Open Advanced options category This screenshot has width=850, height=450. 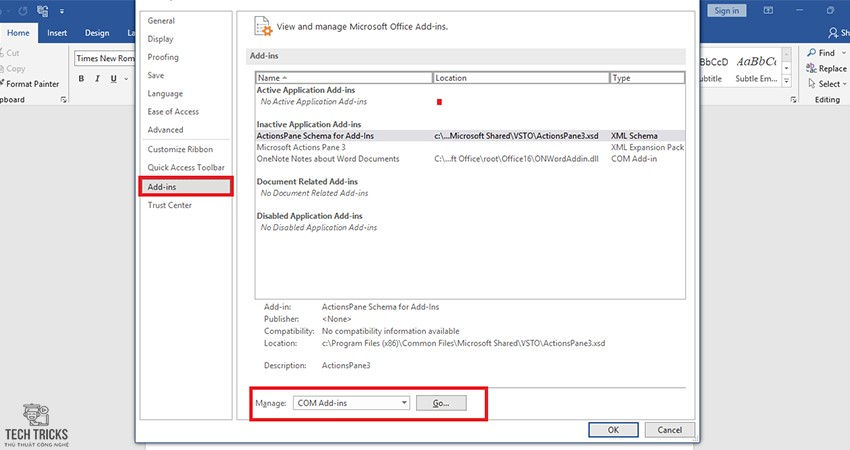tap(165, 130)
